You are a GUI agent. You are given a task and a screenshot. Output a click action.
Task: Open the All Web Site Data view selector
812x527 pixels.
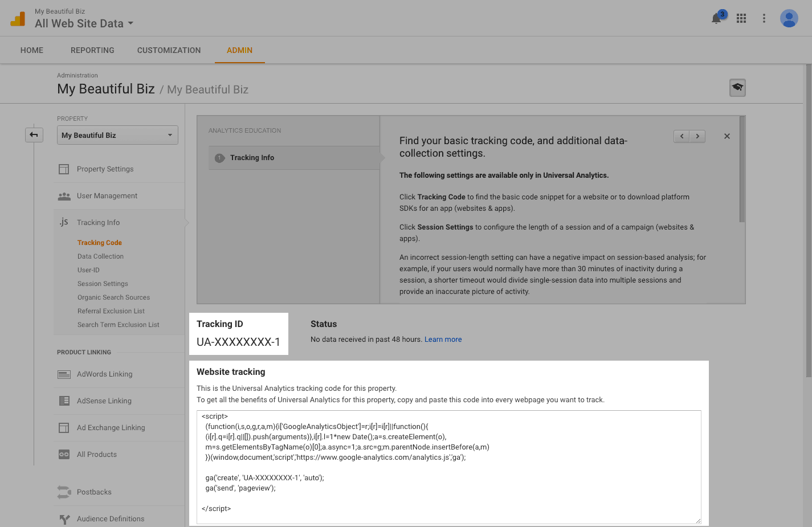84,23
